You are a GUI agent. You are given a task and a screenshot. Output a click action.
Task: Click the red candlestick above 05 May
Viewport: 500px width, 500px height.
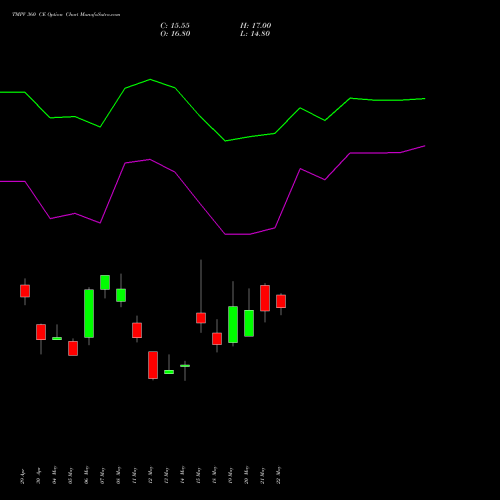click(73, 348)
